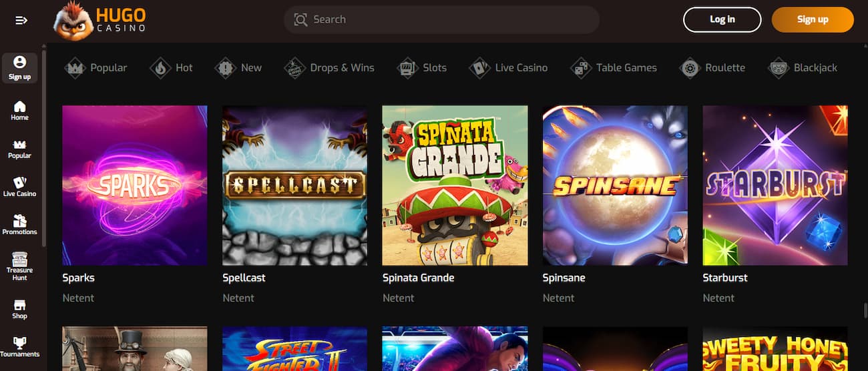Click the Log in button
The height and width of the screenshot is (371, 868).
click(x=722, y=19)
